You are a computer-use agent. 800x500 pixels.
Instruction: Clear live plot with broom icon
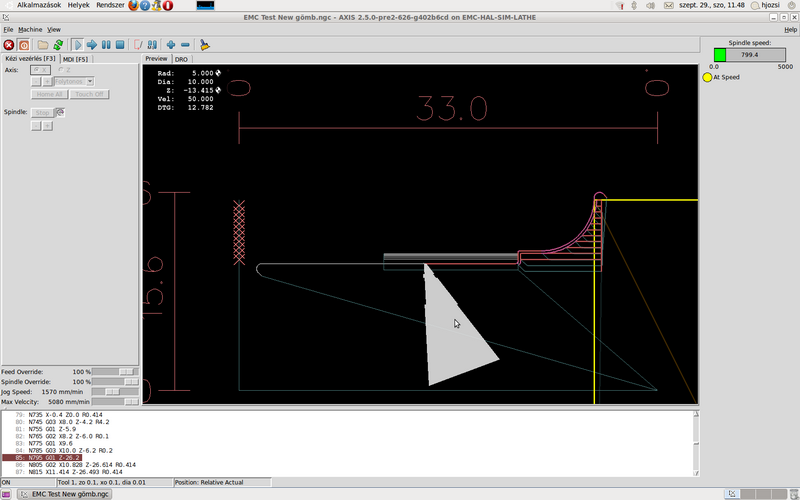pyautogui.click(x=204, y=45)
